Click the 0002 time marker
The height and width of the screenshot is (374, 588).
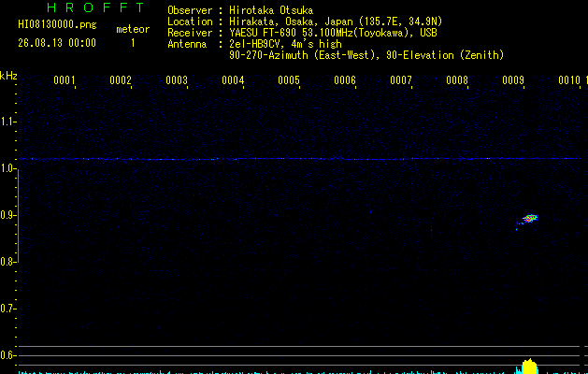pyautogui.click(x=121, y=79)
